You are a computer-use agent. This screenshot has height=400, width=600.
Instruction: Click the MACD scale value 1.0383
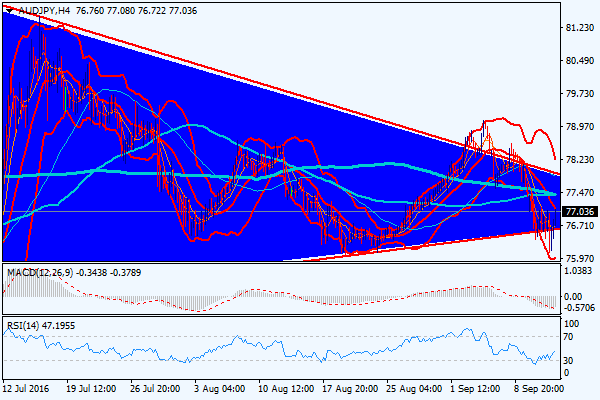click(578, 271)
